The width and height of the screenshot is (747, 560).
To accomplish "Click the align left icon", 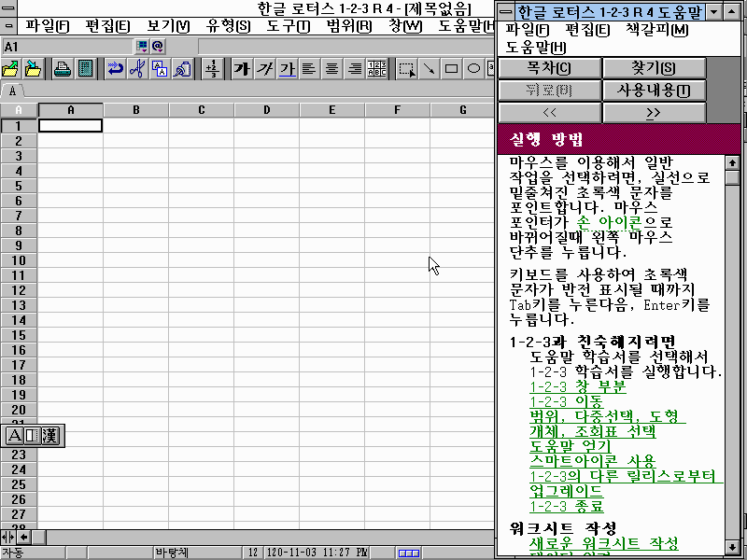I will (309, 69).
